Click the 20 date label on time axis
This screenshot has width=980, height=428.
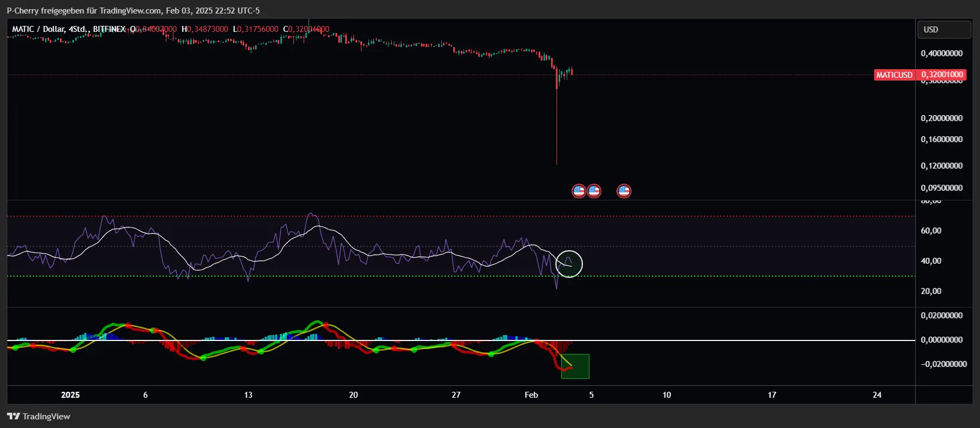pos(353,395)
